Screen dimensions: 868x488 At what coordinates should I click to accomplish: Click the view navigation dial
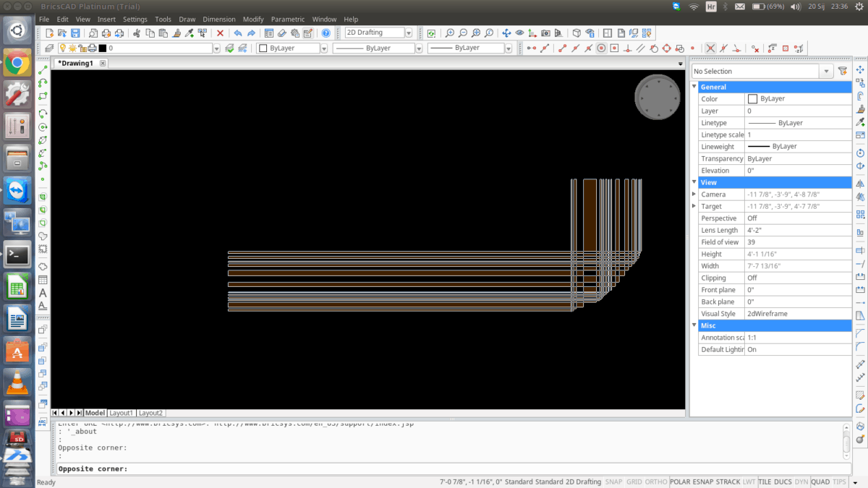pyautogui.click(x=658, y=97)
